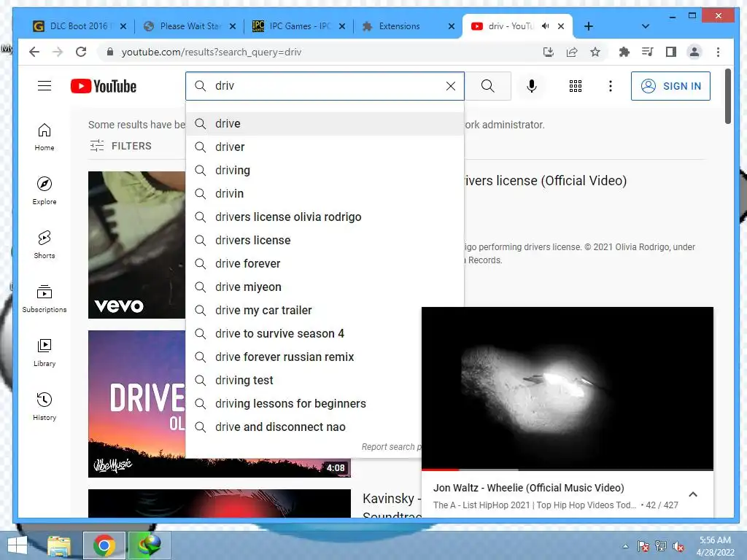This screenshot has width=747, height=560.
Task: Open YouTube settings three-dot menu
Action: click(611, 86)
